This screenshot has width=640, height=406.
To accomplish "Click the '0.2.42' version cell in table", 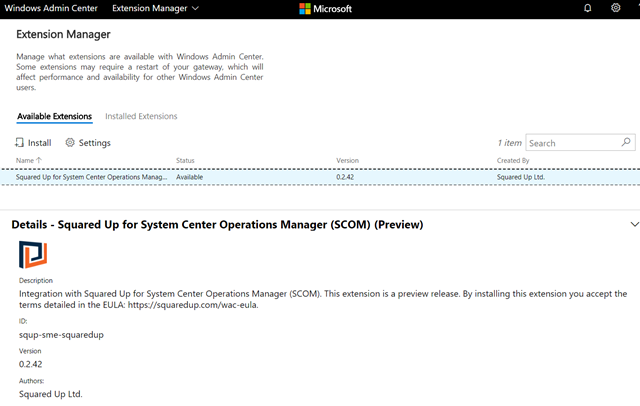I will coord(345,177).
